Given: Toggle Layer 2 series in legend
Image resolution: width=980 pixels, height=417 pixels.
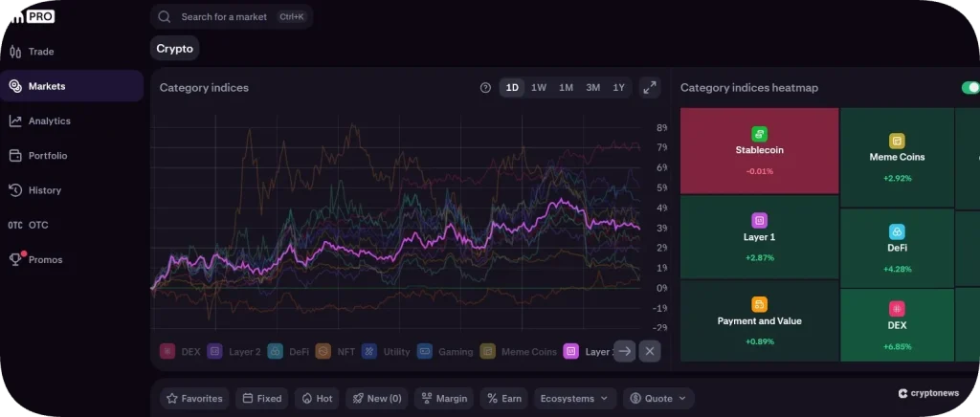Looking at the screenshot, I should click(x=234, y=351).
